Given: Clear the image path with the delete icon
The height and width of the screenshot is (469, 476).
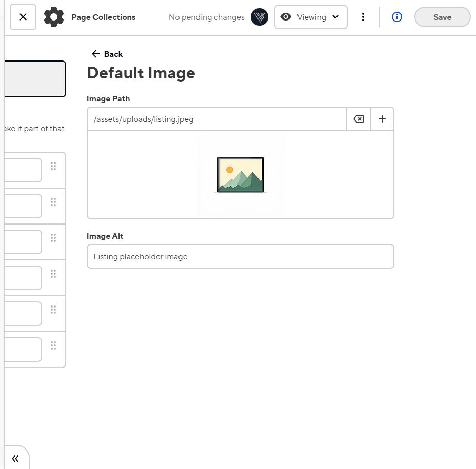Looking at the screenshot, I should click(359, 119).
